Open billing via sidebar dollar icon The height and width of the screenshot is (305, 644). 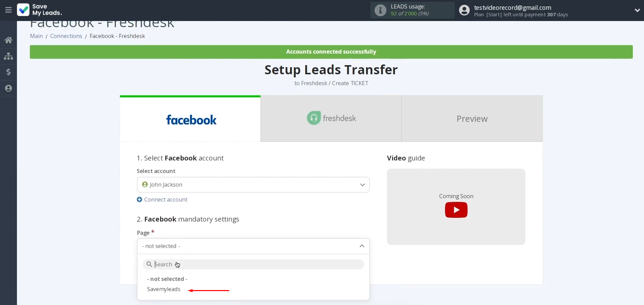click(x=8, y=72)
